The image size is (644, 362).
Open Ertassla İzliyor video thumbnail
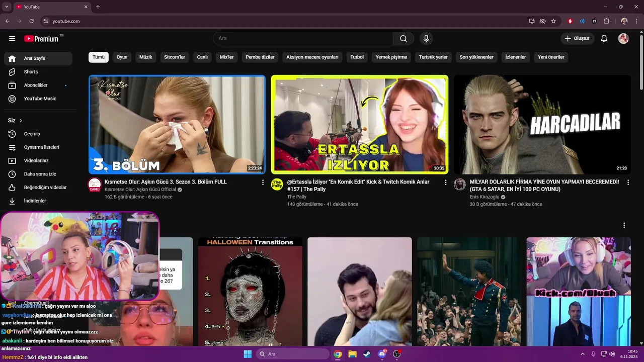(x=360, y=125)
